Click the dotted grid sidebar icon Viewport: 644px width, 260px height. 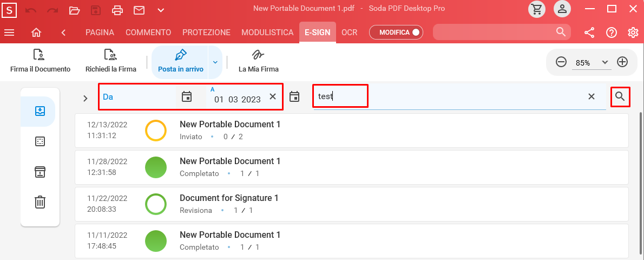tap(40, 141)
